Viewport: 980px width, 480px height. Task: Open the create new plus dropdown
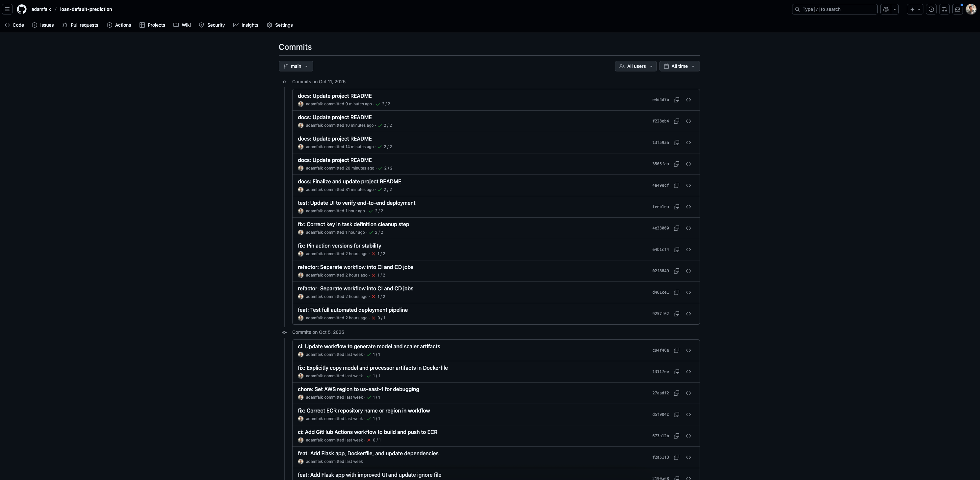[915, 9]
